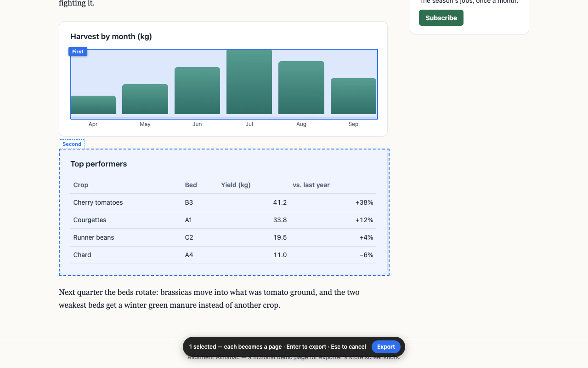Click the +12% change value
588x368 pixels.
point(364,220)
